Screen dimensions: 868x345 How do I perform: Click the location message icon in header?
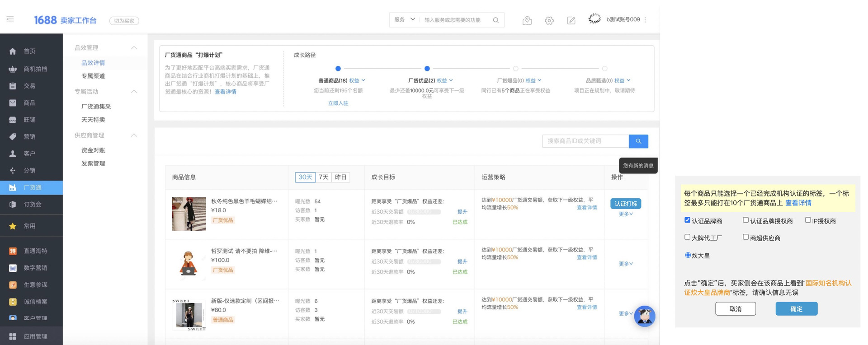coord(527,20)
